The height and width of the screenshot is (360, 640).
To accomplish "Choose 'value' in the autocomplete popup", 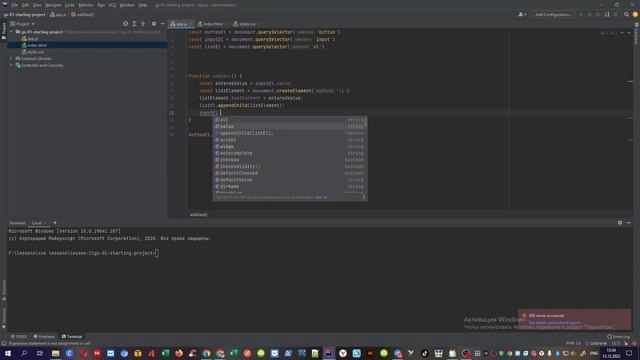I will point(289,127).
